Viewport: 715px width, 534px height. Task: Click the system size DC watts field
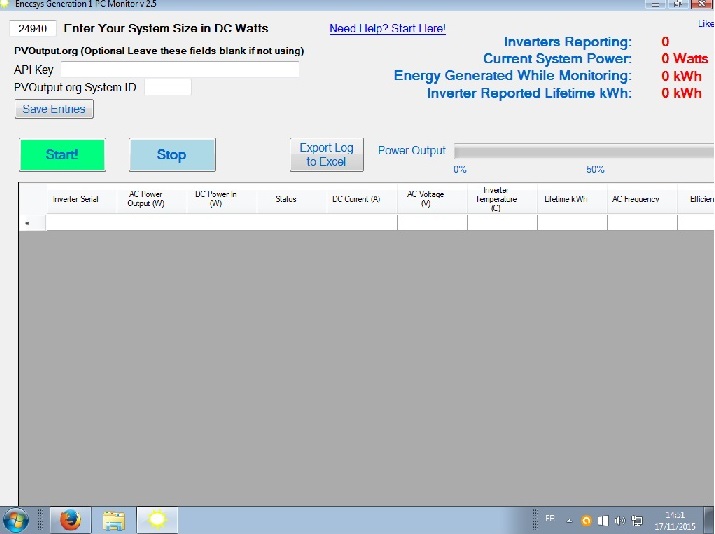coord(33,28)
